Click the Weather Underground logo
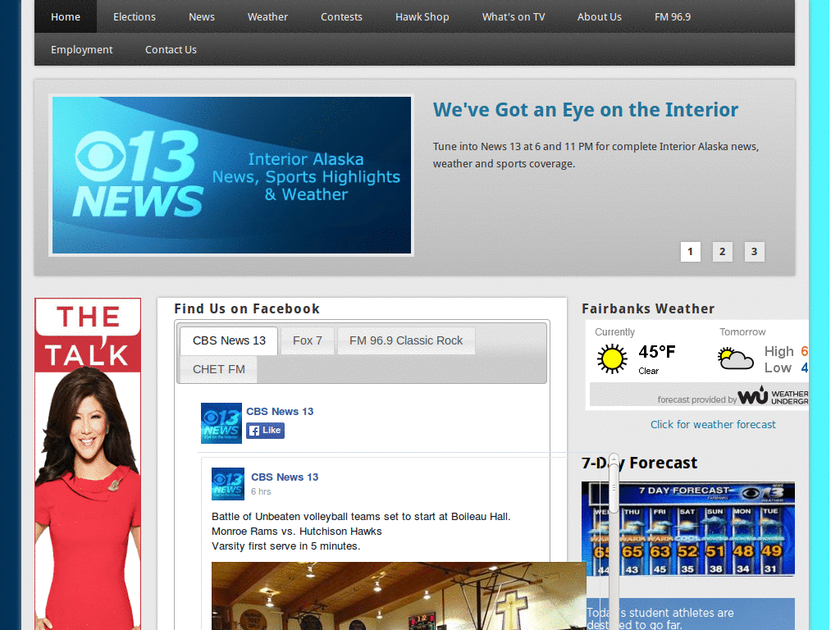The height and width of the screenshot is (630, 840). coord(773,396)
